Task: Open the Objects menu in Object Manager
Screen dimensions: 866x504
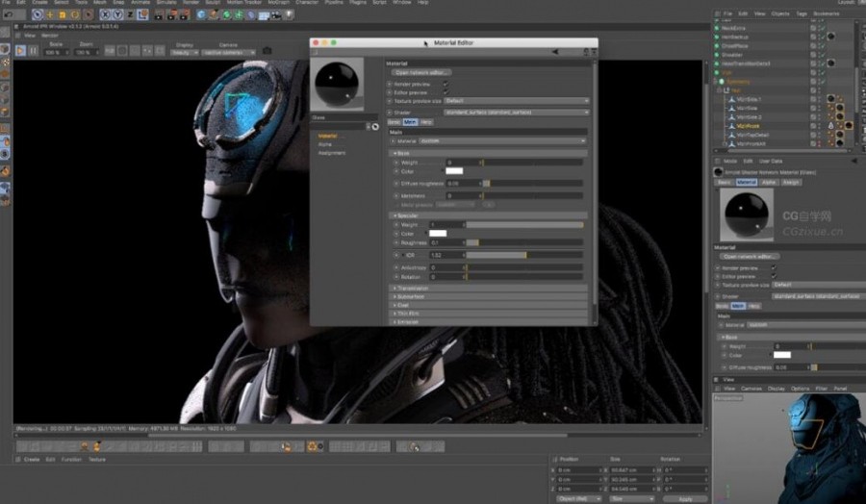Action: click(779, 13)
